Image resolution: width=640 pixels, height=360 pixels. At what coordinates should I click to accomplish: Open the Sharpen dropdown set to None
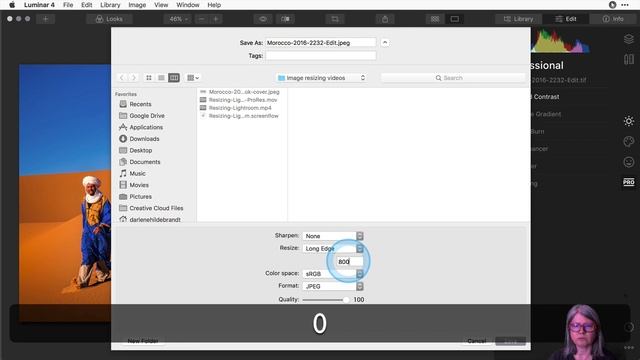pos(333,236)
